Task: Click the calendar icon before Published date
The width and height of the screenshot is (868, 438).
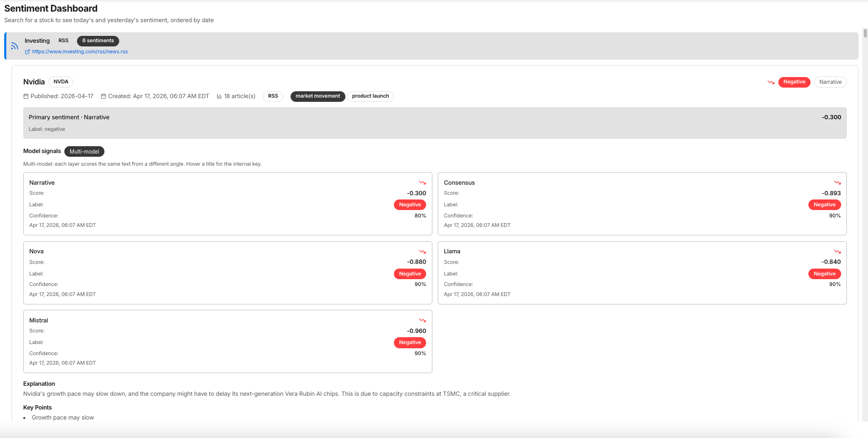Action: (x=26, y=96)
